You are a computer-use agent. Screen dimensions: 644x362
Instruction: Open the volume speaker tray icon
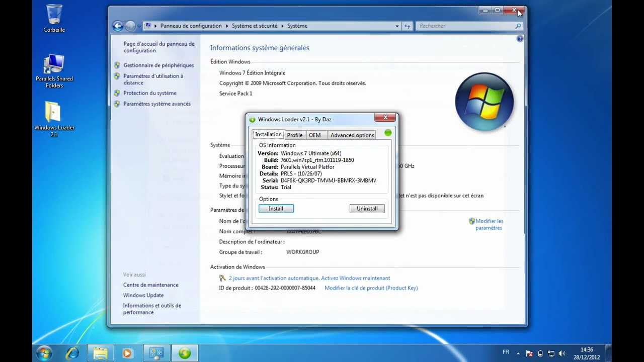(x=561, y=353)
